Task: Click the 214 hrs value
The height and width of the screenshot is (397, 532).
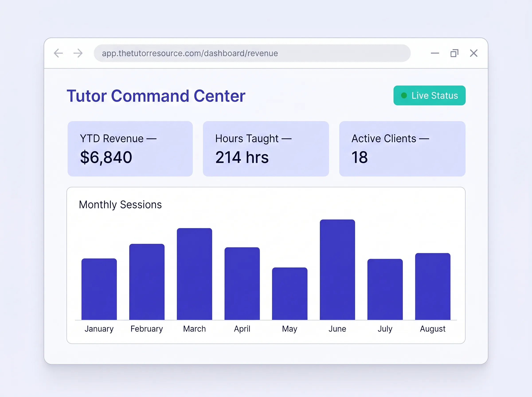Action: pos(242,158)
